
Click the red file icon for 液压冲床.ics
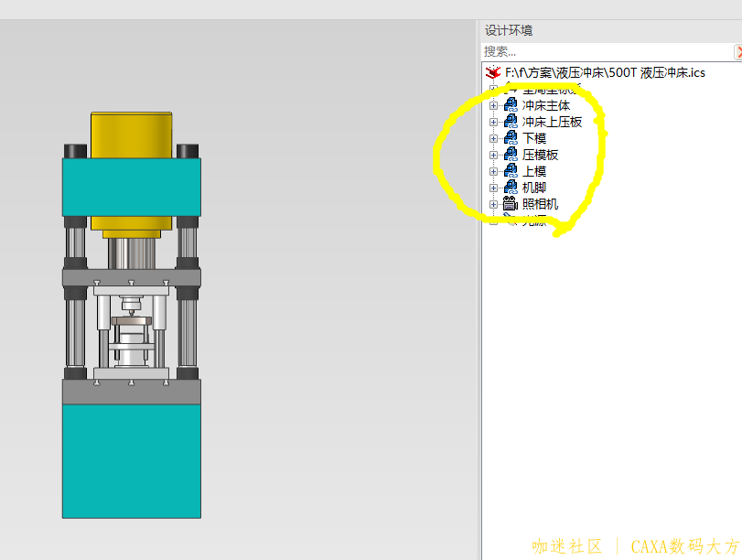pyautogui.click(x=493, y=72)
